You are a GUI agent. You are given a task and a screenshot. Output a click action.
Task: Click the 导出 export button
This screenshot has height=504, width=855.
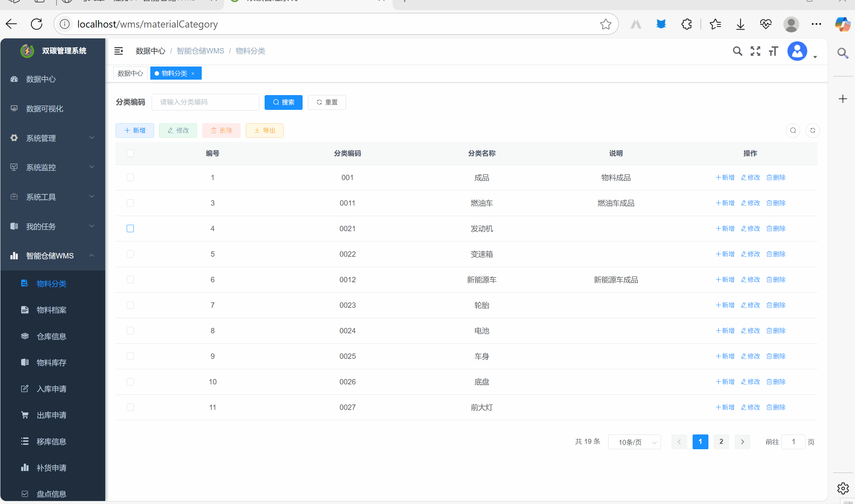click(264, 130)
